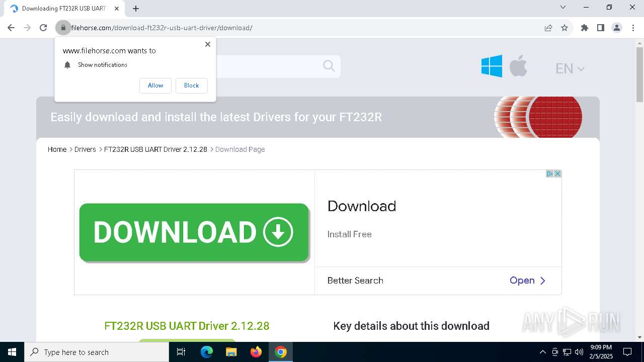Click the AdChoices triangle icon on the ad

pyautogui.click(x=550, y=173)
